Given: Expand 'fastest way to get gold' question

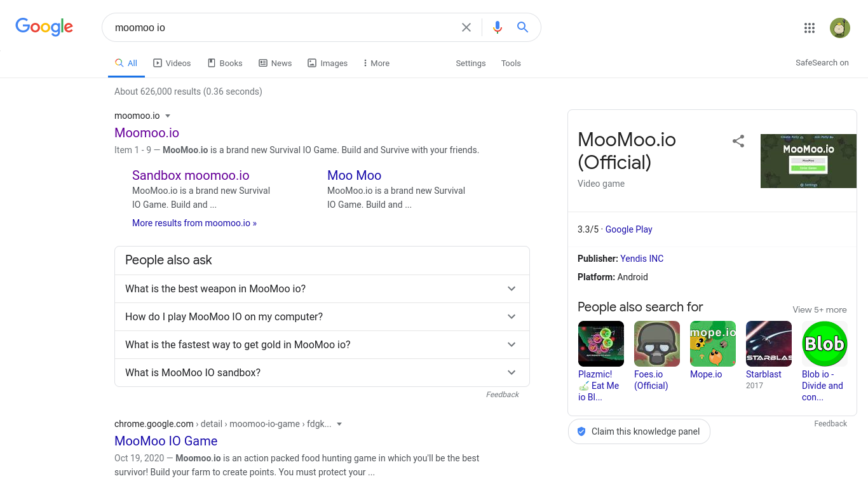Looking at the screenshot, I should (x=322, y=344).
